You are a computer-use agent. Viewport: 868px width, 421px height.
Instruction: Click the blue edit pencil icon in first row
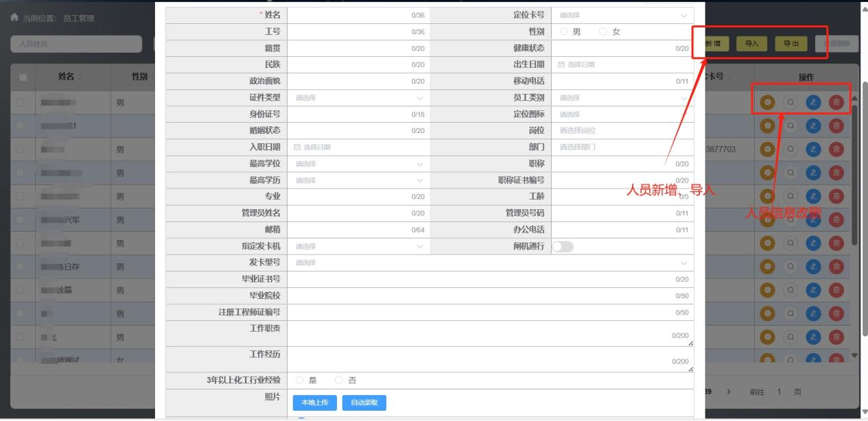coord(814,103)
